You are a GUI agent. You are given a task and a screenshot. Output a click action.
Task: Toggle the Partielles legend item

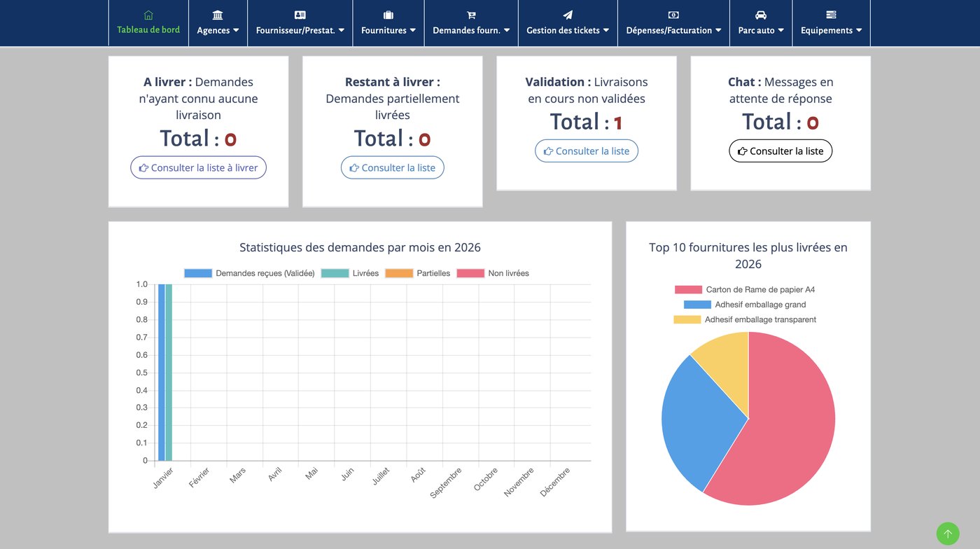point(418,273)
